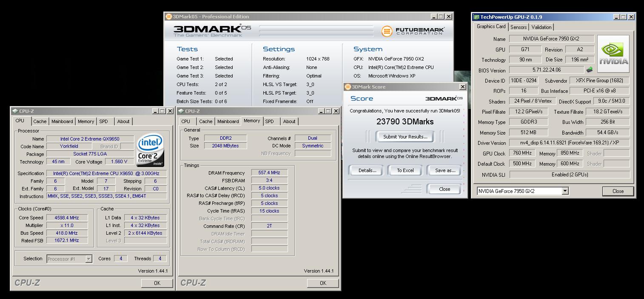Click the Instructions MMX, SSE list field
Image resolution: width=644 pixels, height=299 pixels.
(x=107, y=196)
